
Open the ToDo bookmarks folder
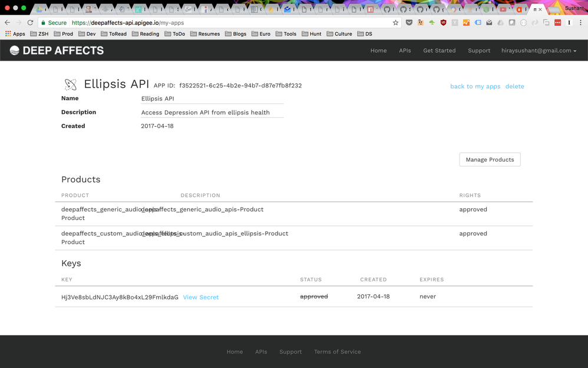[x=175, y=34]
